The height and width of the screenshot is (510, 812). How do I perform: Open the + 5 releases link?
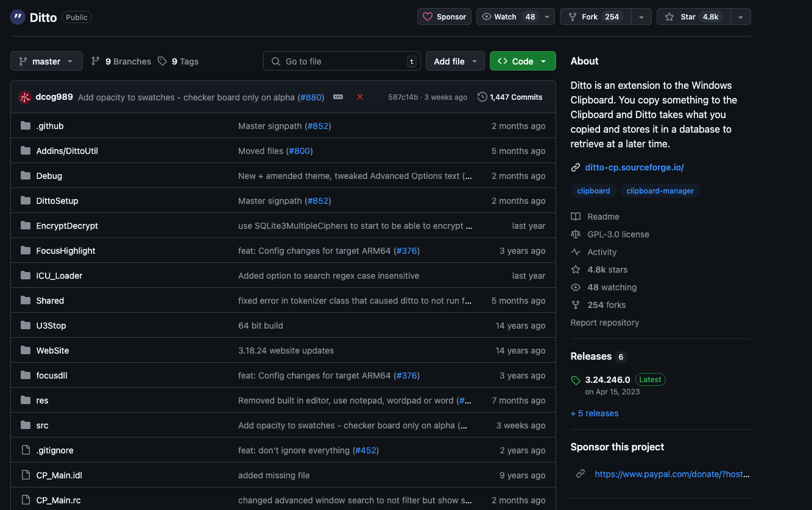595,413
